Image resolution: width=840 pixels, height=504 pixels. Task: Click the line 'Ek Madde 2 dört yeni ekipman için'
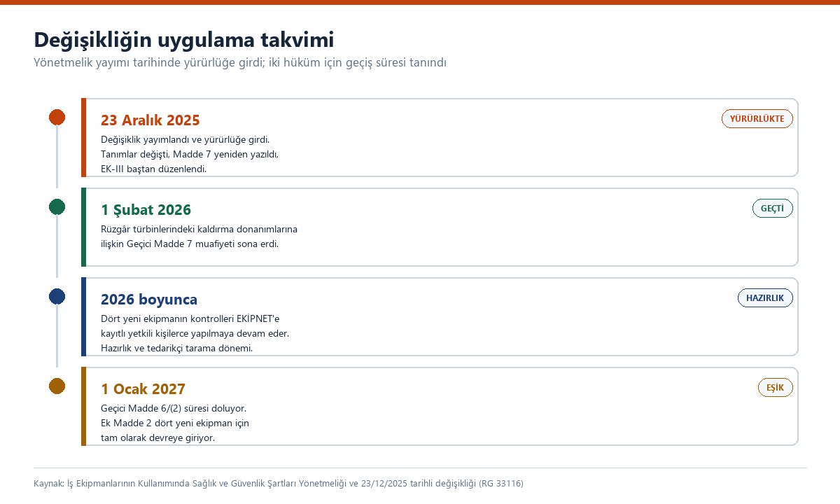click(175, 423)
